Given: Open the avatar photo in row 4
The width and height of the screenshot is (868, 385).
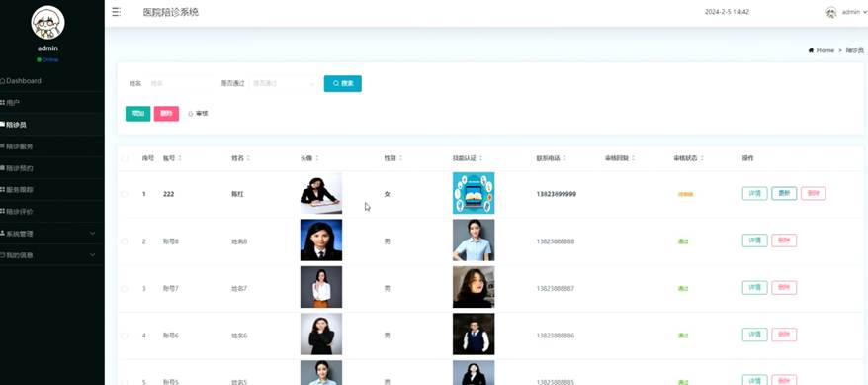Looking at the screenshot, I should point(321,335).
